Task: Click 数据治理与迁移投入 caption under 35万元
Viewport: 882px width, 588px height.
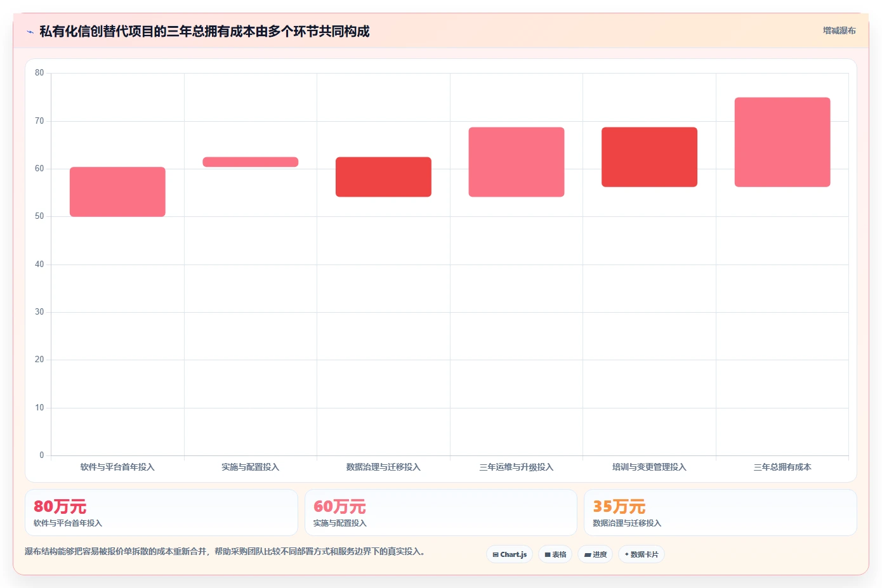Action: coord(627,523)
